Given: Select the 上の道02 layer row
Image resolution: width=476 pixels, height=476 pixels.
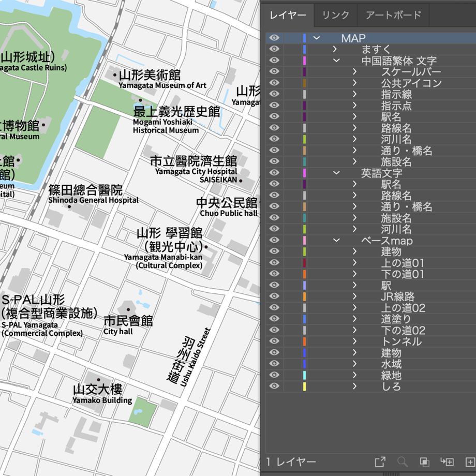Looking at the screenshot, I should coord(370,307).
